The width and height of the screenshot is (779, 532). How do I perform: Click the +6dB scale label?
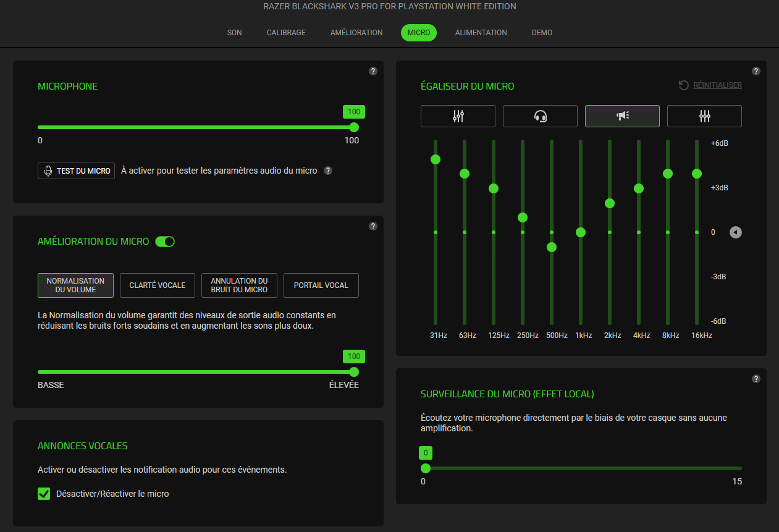pyautogui.click(x=720, y=143)
